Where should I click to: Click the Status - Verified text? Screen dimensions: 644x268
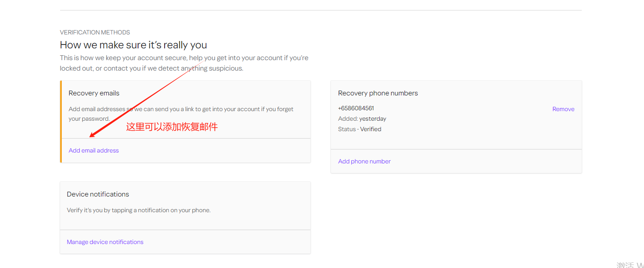(x=360, y=129)
